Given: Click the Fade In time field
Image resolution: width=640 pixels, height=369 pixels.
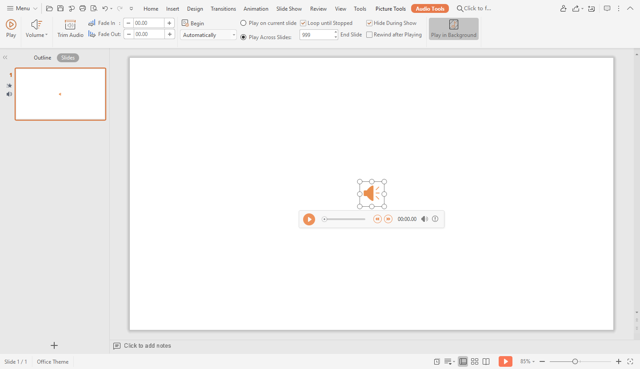Looking at the screenshot, I should point(149,23).
